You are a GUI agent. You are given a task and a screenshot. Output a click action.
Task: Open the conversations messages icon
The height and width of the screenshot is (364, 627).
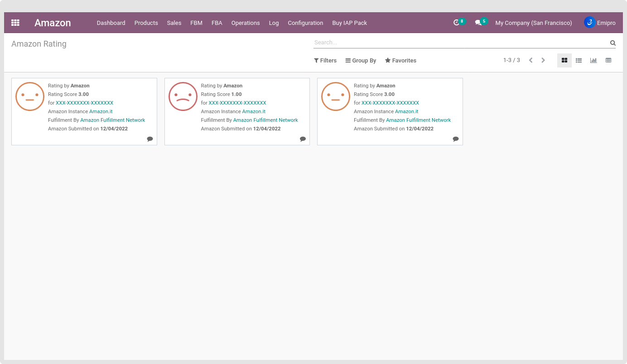pyautogui.click(x=478, y=23)
